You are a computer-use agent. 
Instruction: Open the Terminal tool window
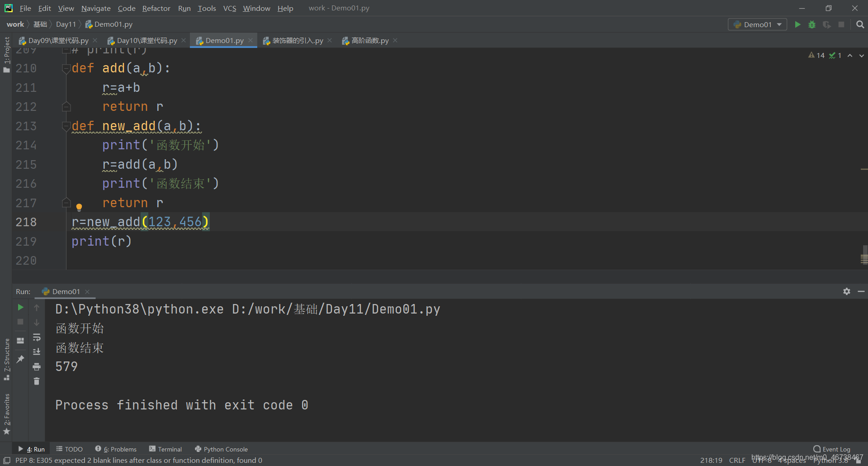click(165, 449)
